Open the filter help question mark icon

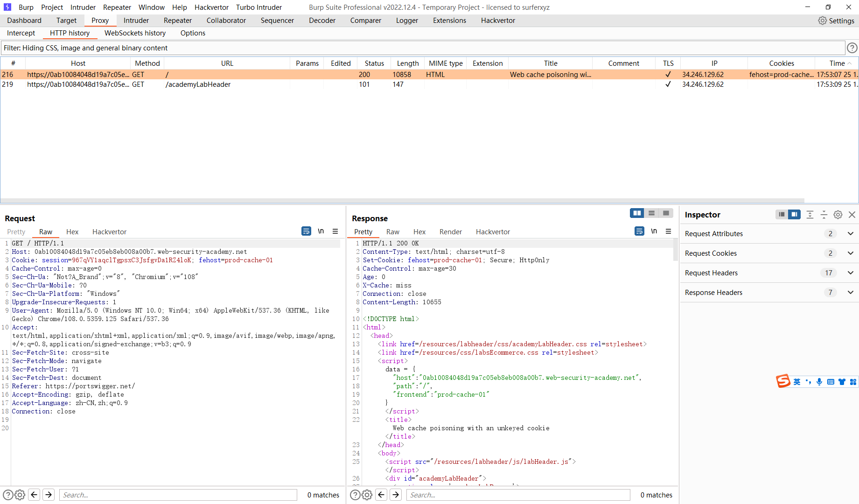point(852,48)
